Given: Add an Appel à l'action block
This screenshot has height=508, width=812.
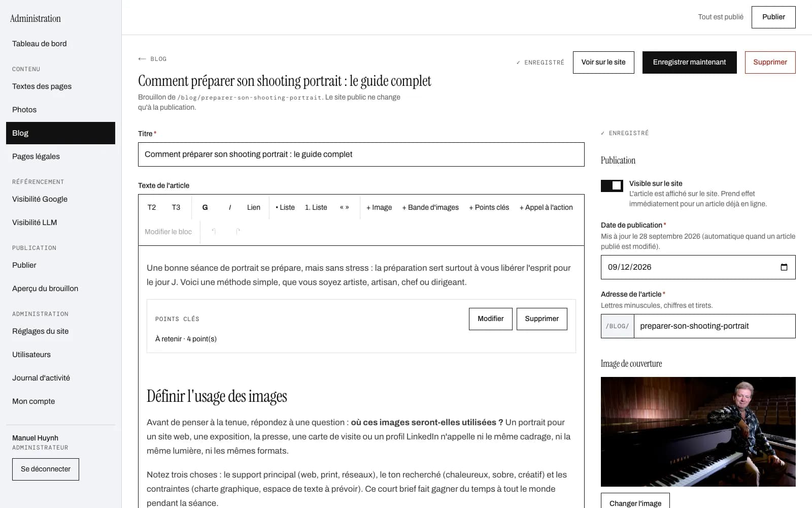Looking at the screenshot, I should (546, 207).
